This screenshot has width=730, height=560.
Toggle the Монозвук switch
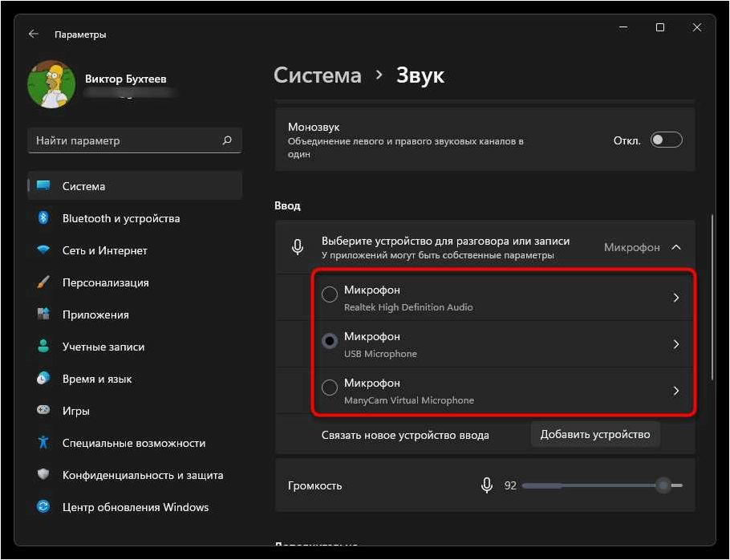tap(666, 140)
